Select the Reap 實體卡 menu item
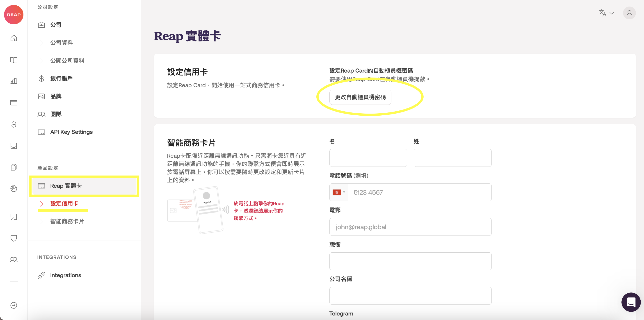The height and width of the screenshot is (320, 644). [x=66, y=186]
